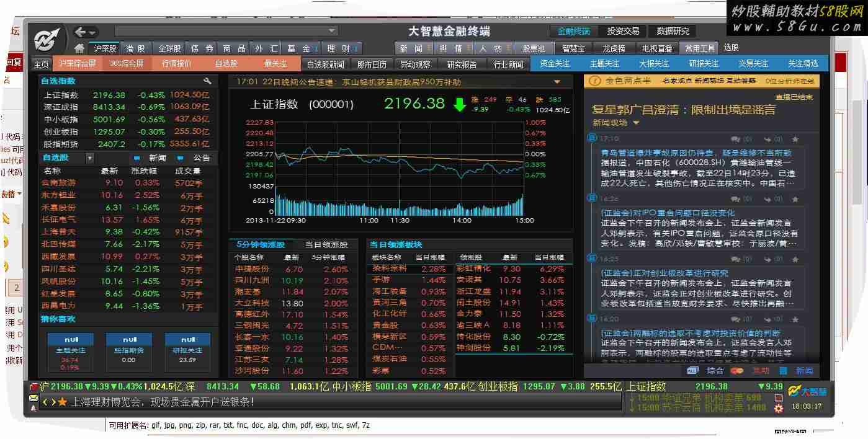Click the 互动 interaction icon
The width and height of the screenshot is (868, 439).
click(737, 371)
